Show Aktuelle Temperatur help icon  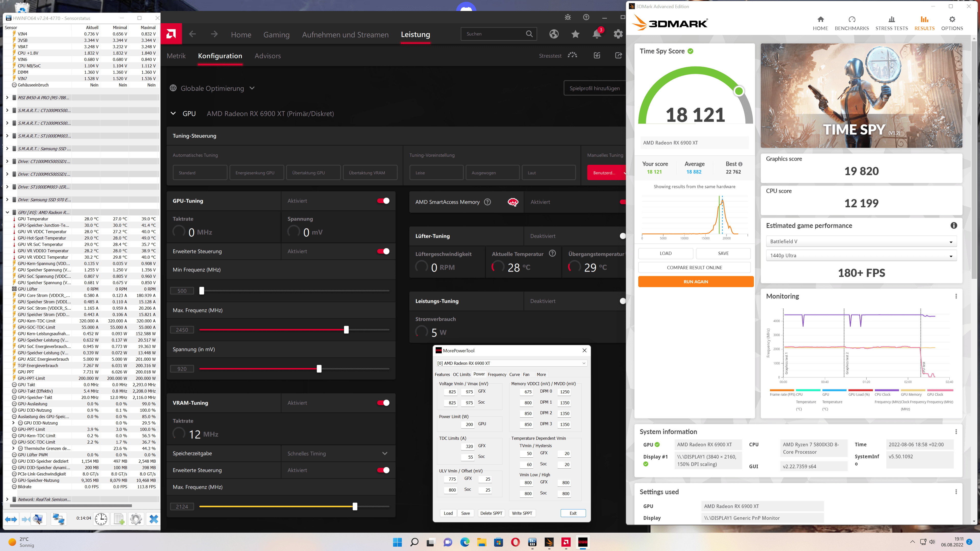click(552, 253)
